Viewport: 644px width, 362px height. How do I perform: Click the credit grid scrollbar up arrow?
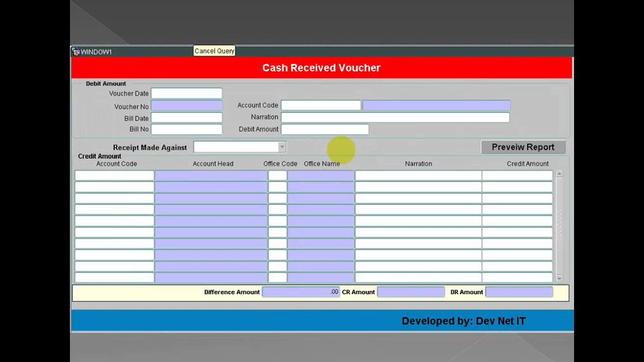559,174
